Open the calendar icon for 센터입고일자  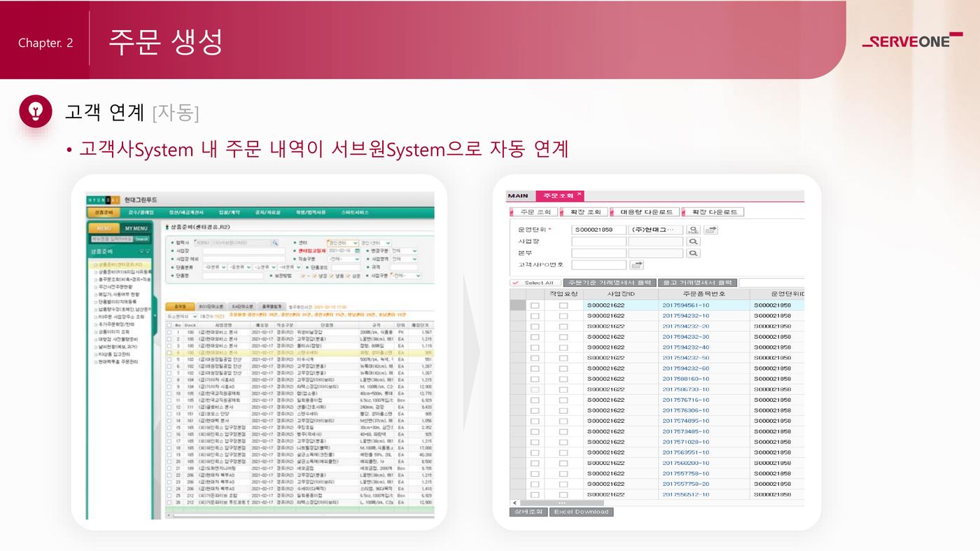357,251
